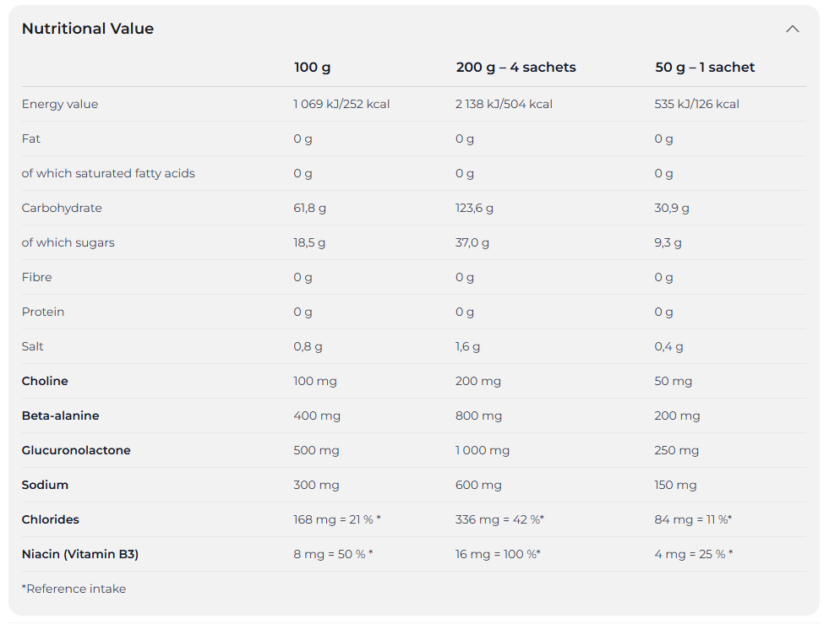Click the Niacin (Vitamin B3) label

tap(80, 554)
